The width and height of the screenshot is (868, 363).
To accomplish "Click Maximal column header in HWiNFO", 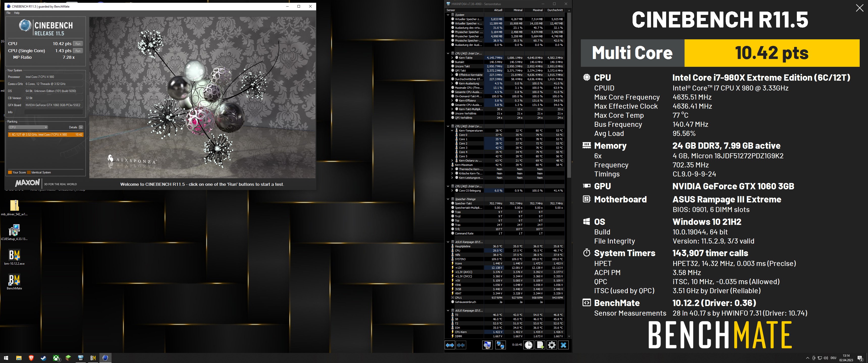I will pyautogui.click(x=534, y=10).
